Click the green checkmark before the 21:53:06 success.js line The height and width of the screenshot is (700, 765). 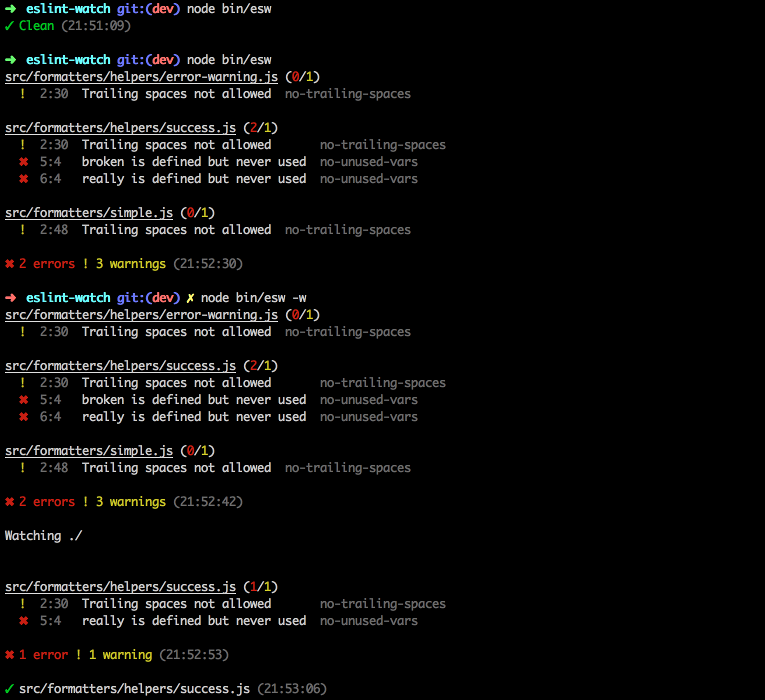click(9, 689)
